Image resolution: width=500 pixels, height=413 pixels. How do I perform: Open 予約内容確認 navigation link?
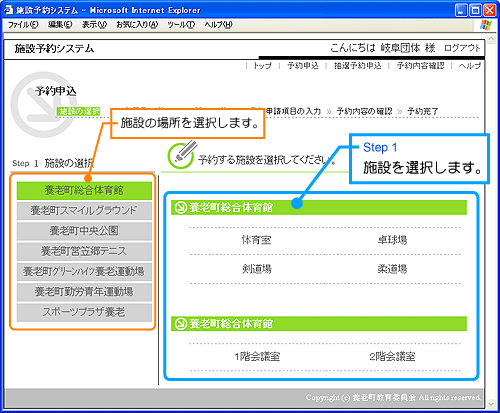420,66
